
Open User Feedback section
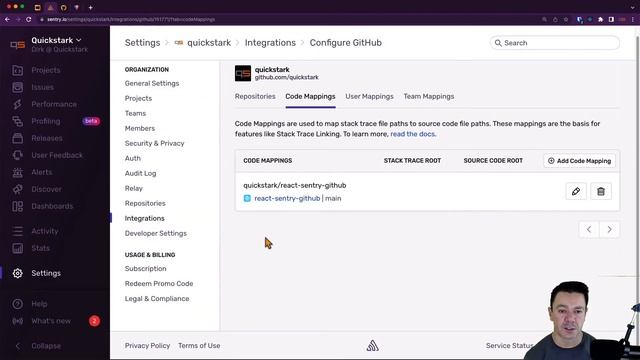(57, 156)
